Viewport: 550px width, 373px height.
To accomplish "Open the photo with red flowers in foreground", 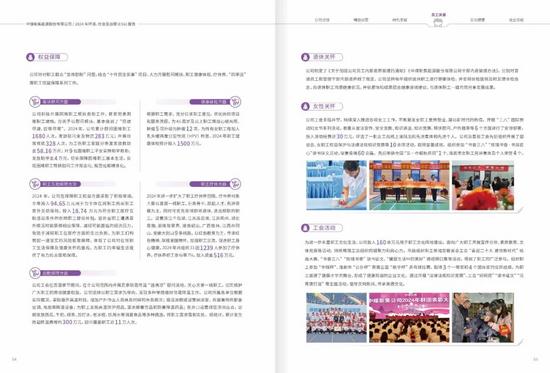I will coord(483,185).
